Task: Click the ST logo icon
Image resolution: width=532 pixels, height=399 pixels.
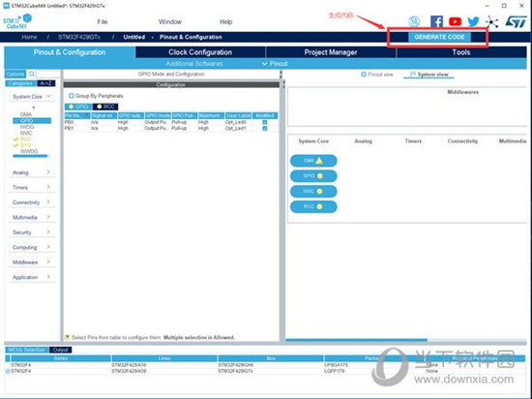Action: (x=517, y=21)
